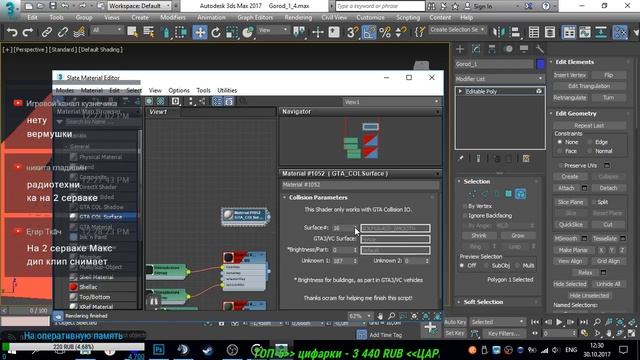Click the Zoom viewport tool
This screenshot has width=640, height=360.
[597, 322]
